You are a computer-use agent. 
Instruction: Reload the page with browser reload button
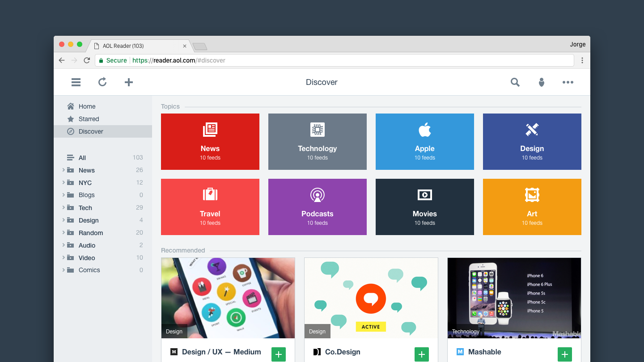coord(87,60)
